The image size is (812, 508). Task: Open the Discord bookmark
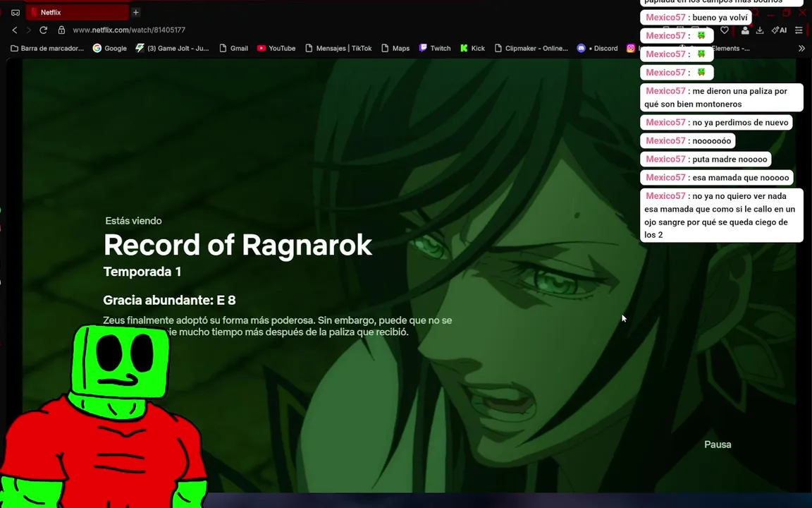point(598,48)
